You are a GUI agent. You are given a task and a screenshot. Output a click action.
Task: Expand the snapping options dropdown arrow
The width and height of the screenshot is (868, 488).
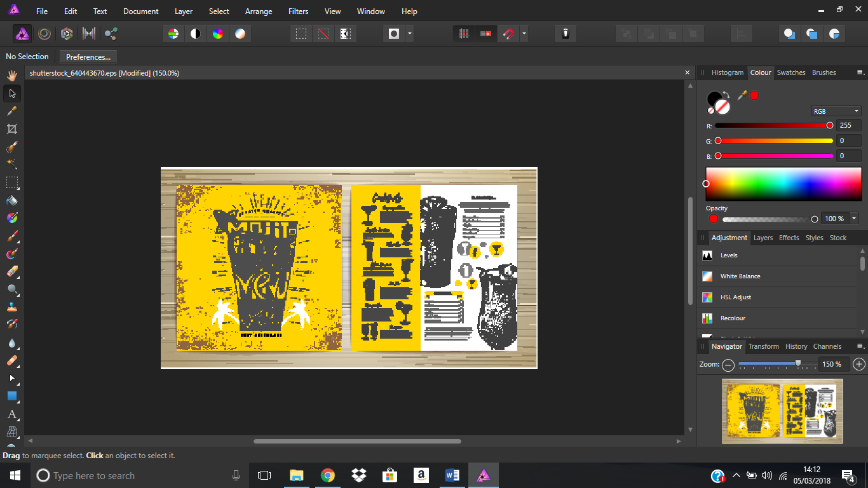(524, 34)
